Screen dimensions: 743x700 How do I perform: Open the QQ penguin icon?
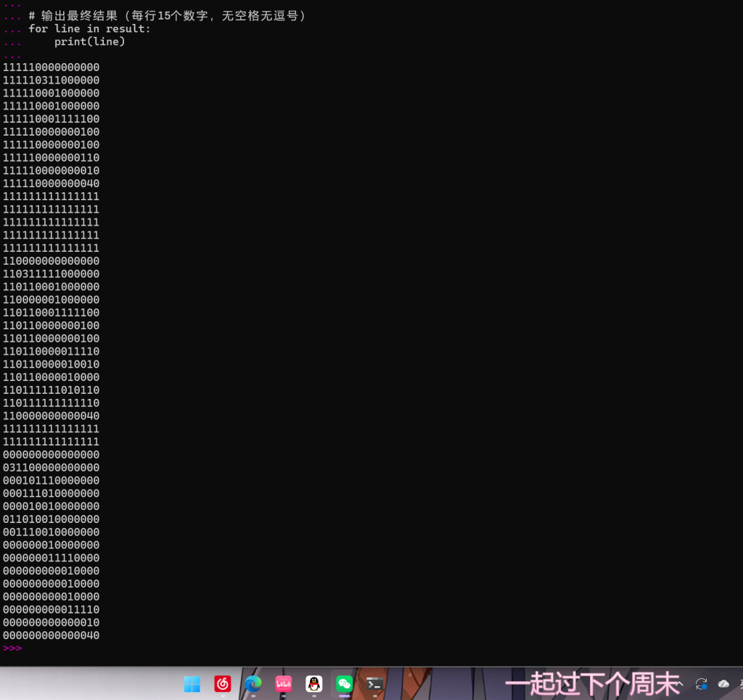314,684
